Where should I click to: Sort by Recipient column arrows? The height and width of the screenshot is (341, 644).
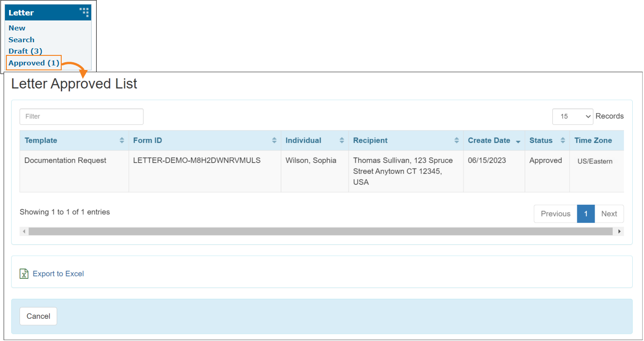(456, 141)
